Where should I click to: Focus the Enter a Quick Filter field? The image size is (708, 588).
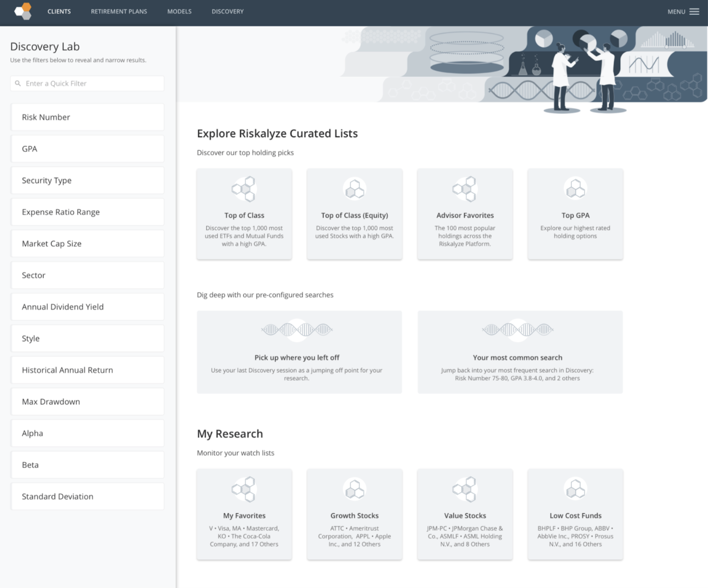click(87, 83)
